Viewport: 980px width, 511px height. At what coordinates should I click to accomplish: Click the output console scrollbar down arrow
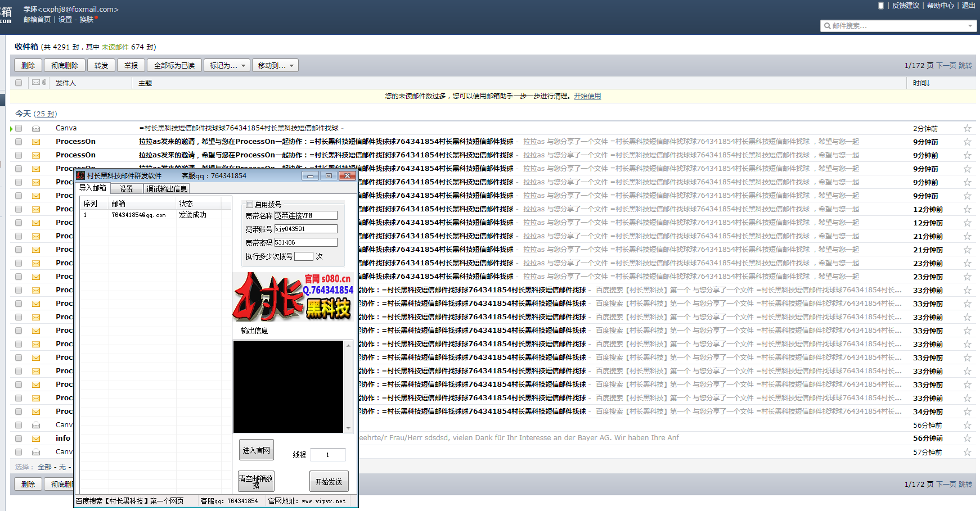[348, 428]
